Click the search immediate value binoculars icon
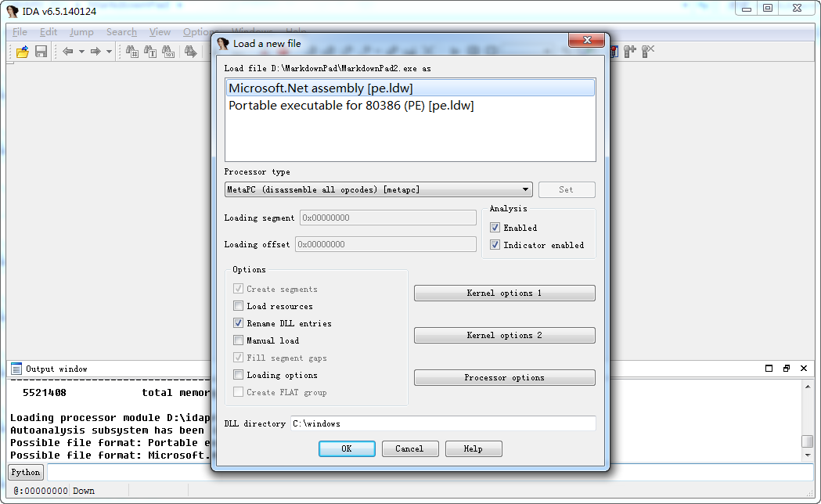This screenshot has width=821, height=504. pos(132,52)
